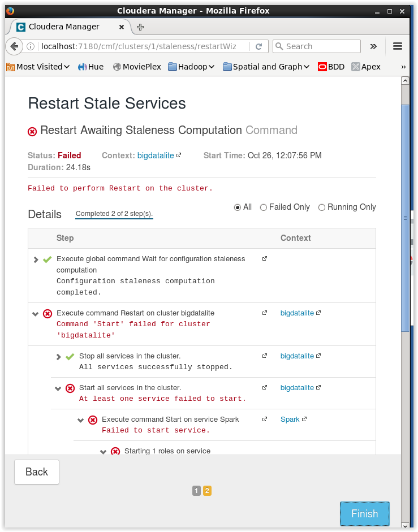Select the Failed Only filter
418x532 pixels.
264,207
